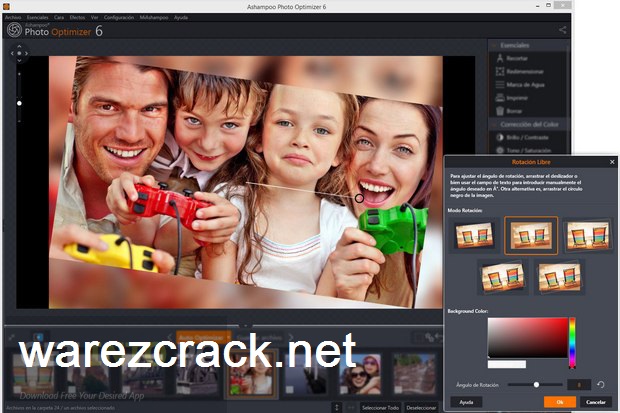
Task: Collapse the thumbnail strip with the center handle
Action: click(245, 326)
